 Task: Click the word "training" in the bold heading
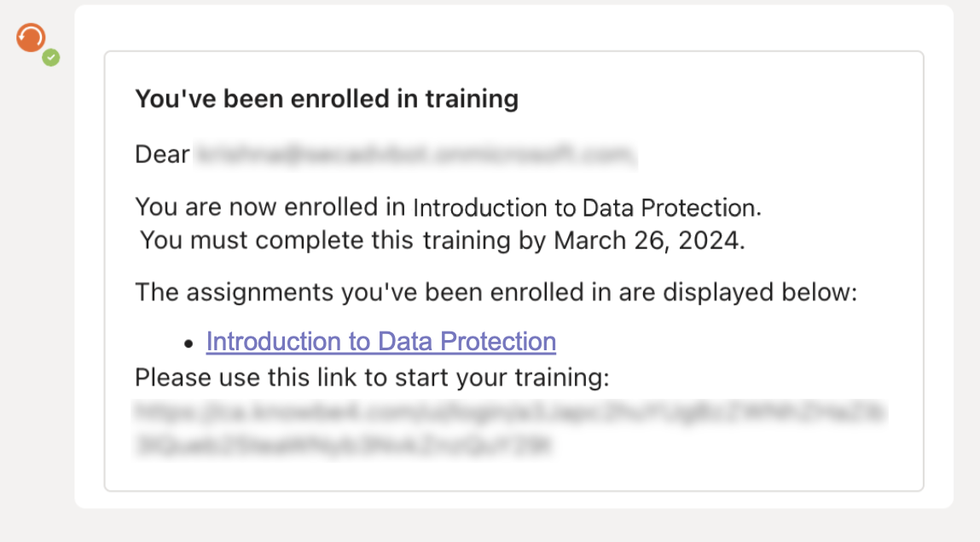(x=472, y=99)
